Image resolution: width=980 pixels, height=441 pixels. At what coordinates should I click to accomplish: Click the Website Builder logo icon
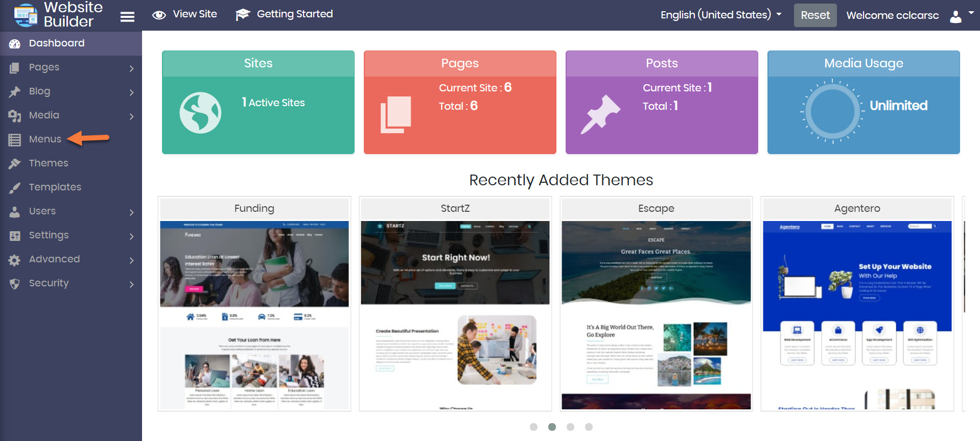26,15
